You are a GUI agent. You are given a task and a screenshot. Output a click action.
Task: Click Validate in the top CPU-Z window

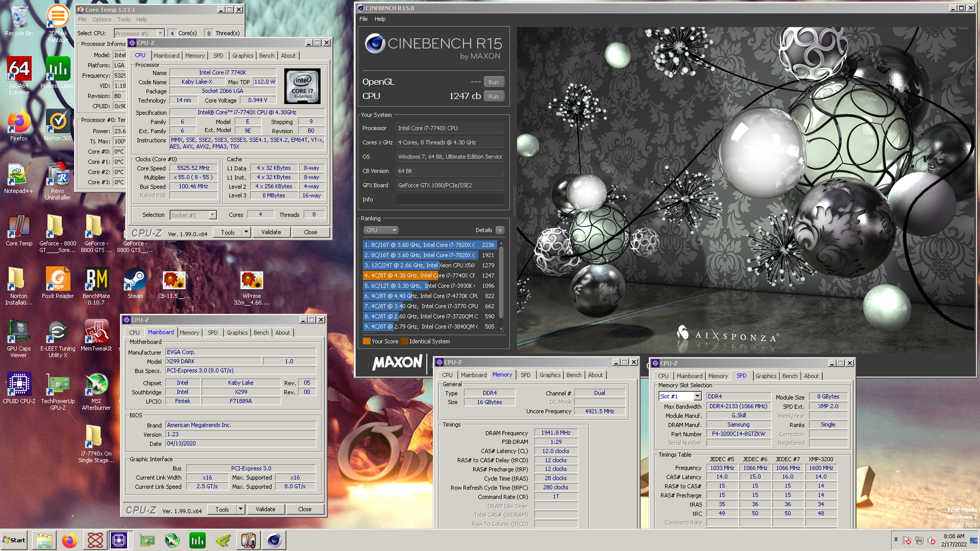271,232
